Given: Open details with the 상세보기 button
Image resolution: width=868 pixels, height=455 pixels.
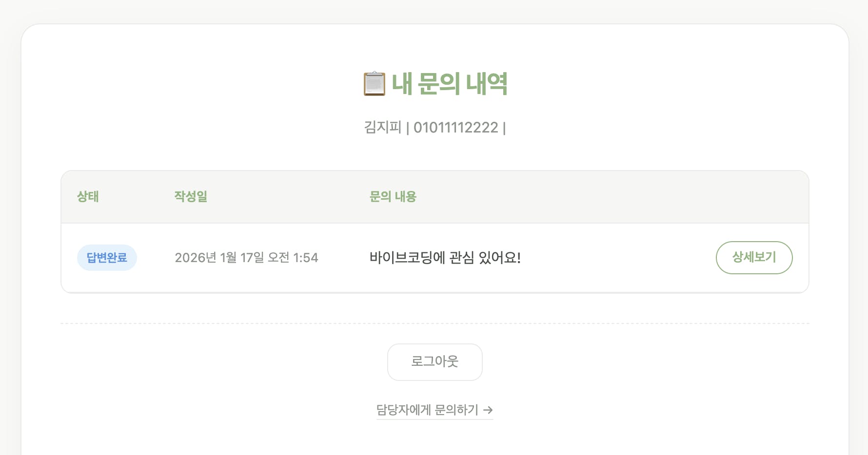Looking at the screenshot, I should point(754,258).
